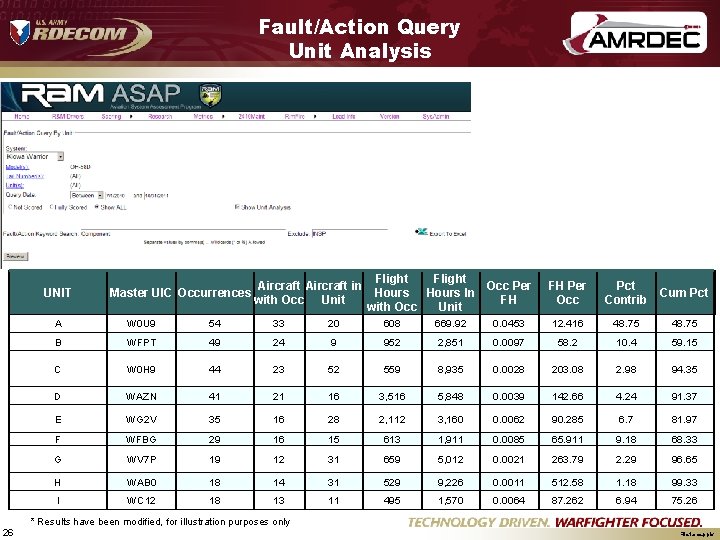Screen dimensions: 720x540
Task: Click the Occ Per FH column header
Action: [x=509, y=292]
